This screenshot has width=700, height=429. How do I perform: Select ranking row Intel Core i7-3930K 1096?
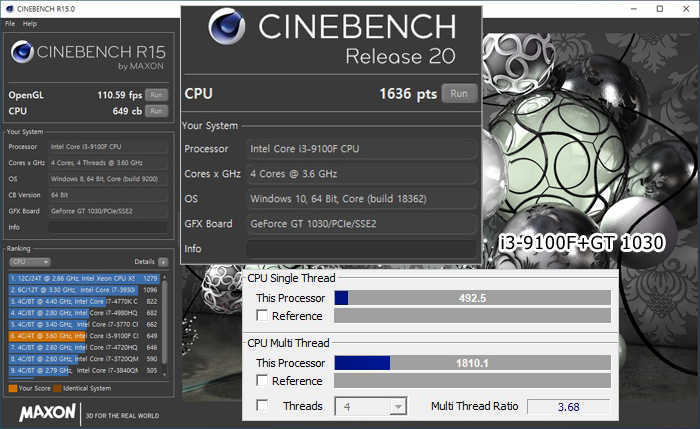[84, 290]
